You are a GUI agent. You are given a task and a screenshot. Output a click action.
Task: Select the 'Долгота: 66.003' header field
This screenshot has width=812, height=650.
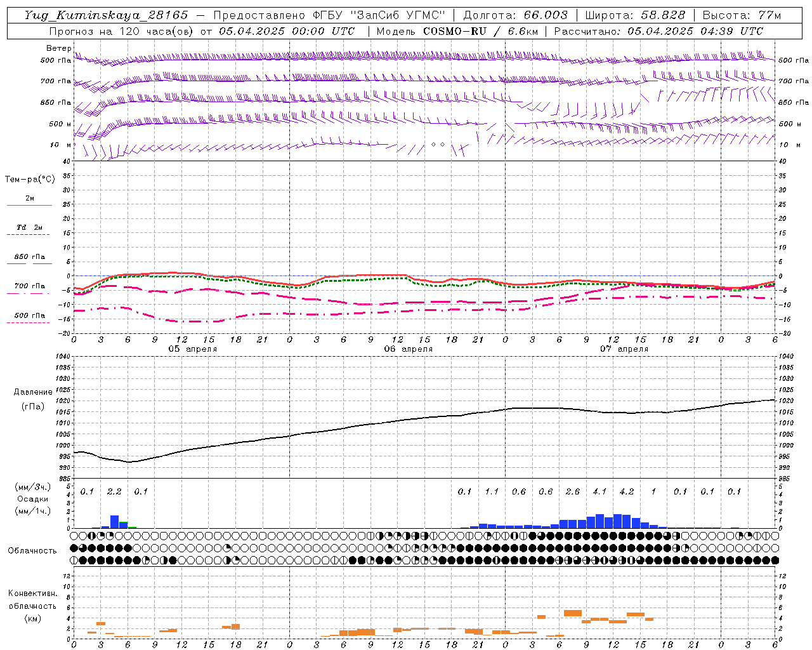515,15
